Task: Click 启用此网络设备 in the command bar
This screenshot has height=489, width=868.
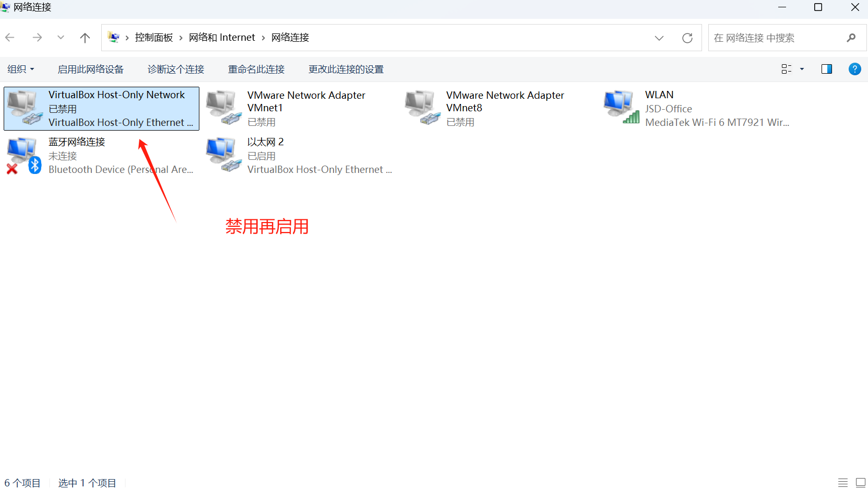Action: tap(90, 69)
